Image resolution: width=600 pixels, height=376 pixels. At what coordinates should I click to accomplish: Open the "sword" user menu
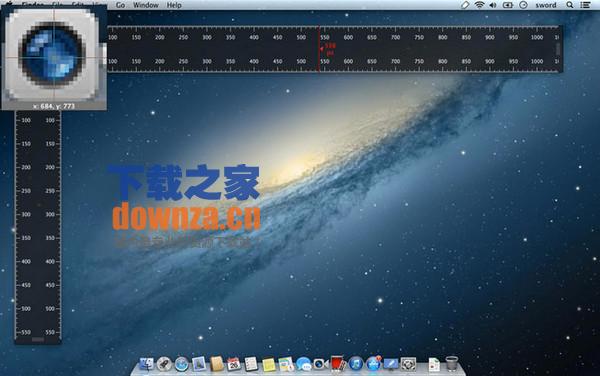(546, 5)
